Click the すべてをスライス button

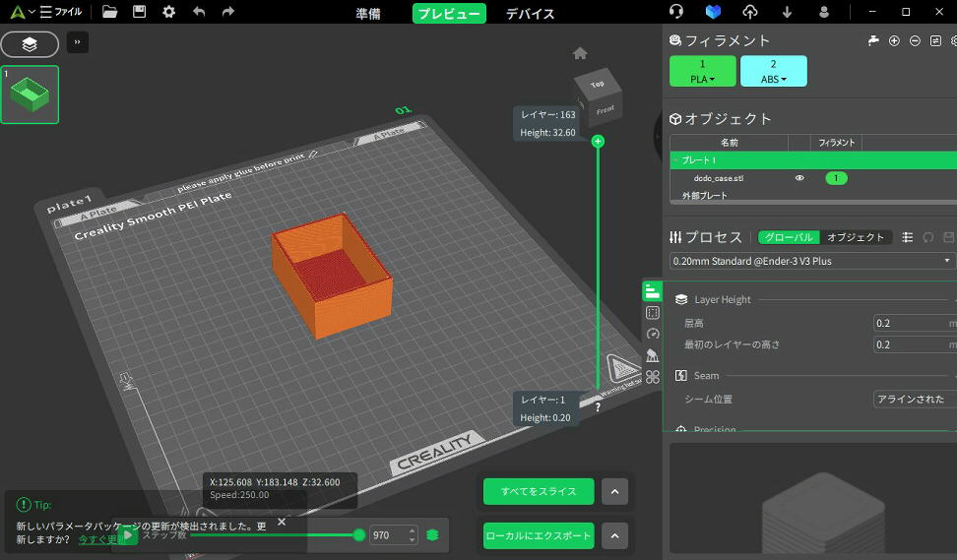(538, 491)
